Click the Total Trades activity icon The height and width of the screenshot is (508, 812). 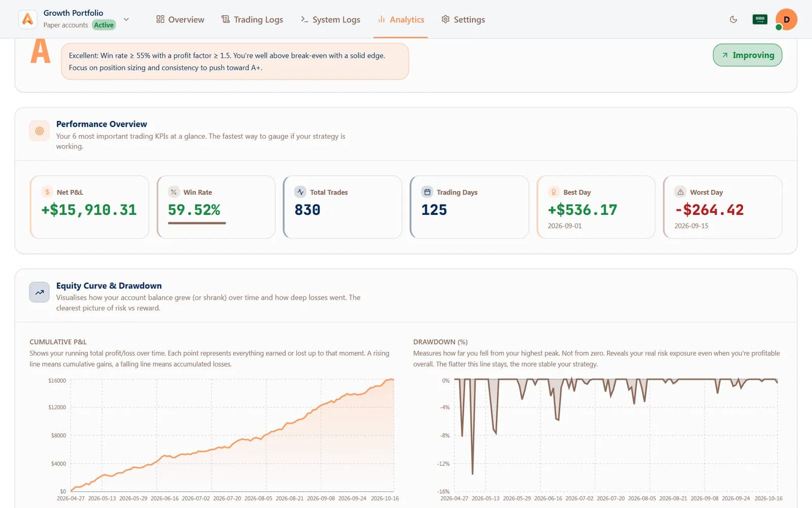[x=300, y=192]
